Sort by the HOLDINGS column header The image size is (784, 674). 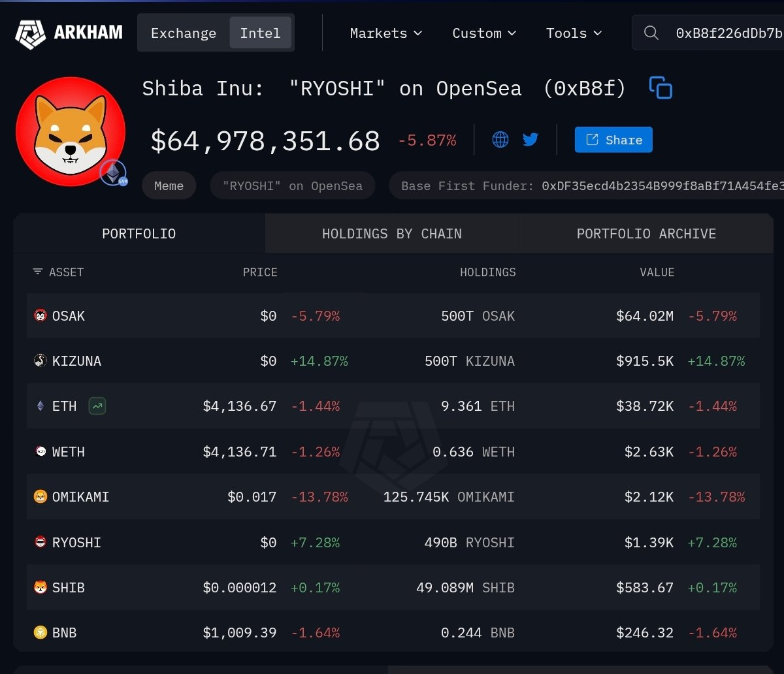[487, 272]
